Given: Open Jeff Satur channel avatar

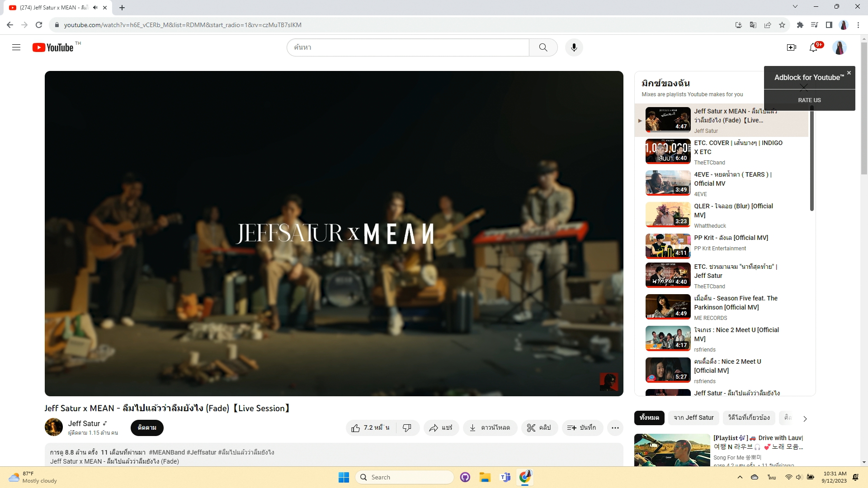Looking at the screenshot, I should 54,427.
